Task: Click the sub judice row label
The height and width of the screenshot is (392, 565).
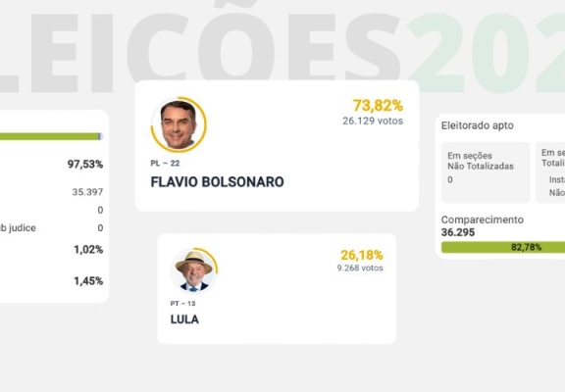Action: tap(18, 228)
